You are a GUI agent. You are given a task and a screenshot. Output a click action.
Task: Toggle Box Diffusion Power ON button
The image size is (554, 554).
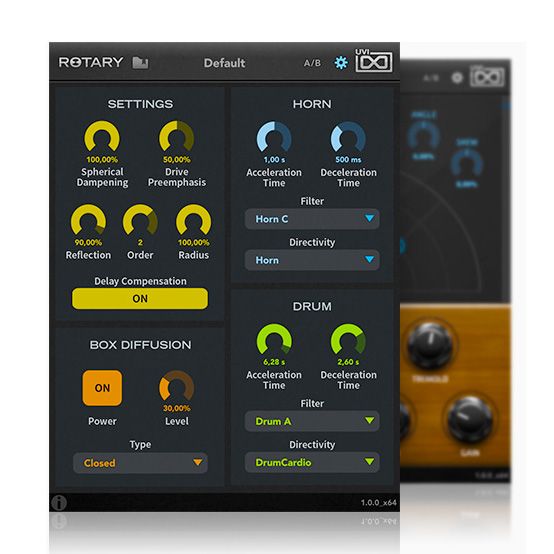pyautogui.click(x=102, y=388)
